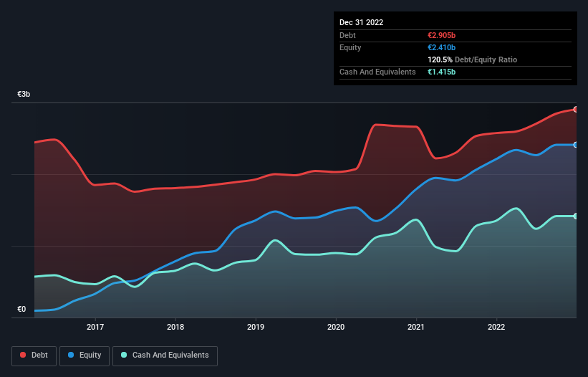Toggle the Equity series legend button
This screenshot has width=588, height=377.
[x=85, y=355]
